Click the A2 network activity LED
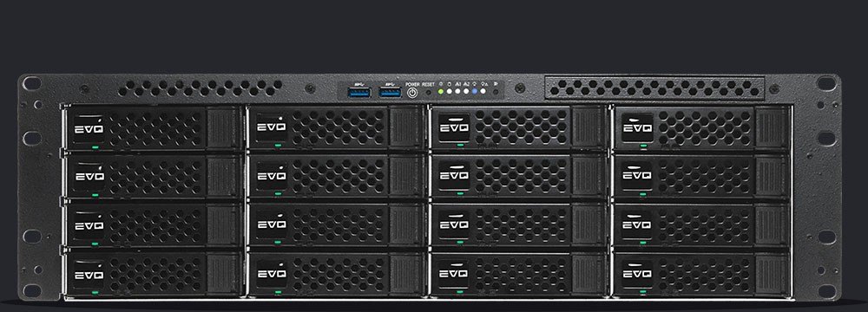Screen dimensions: 868x312 pyautogui.click(x=466, y=91)
